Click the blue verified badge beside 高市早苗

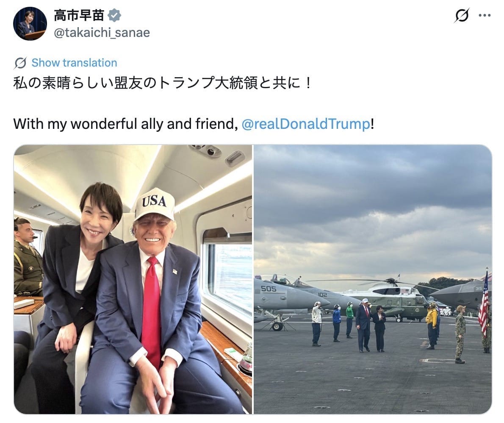pyautogui.click(x=114, y=15)
